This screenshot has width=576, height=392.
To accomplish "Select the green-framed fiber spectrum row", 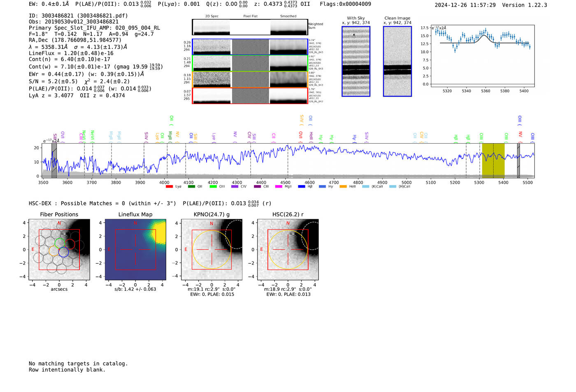I will point(250,63).
